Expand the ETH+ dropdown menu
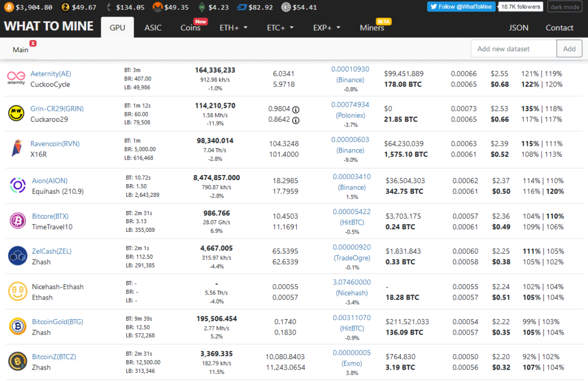The width and height of the screenshot is (588, 381). [233, 28]
